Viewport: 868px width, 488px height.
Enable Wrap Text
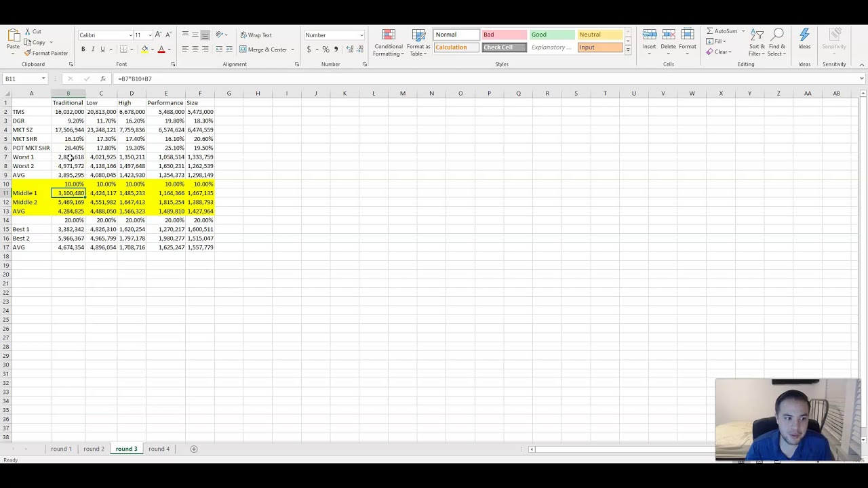pyautogui.click(x=256, y=35)
